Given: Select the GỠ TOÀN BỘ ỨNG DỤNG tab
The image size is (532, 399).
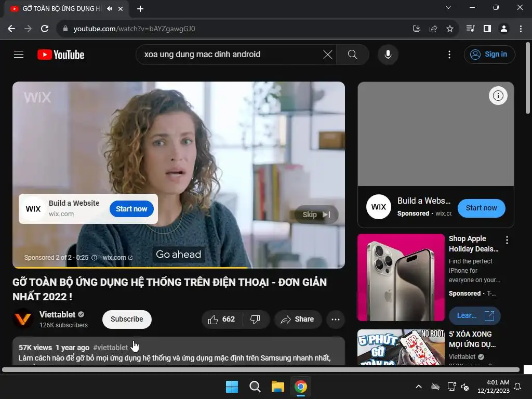Looking at the screenshot, I should pyautogui.click(x=61, y=9).
